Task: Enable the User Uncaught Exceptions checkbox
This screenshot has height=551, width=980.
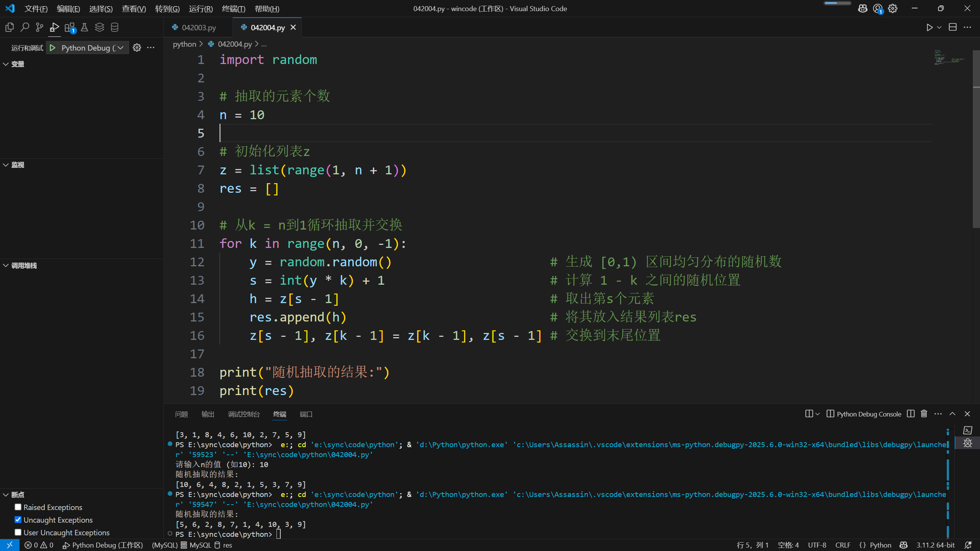Action: pos(18,532)
